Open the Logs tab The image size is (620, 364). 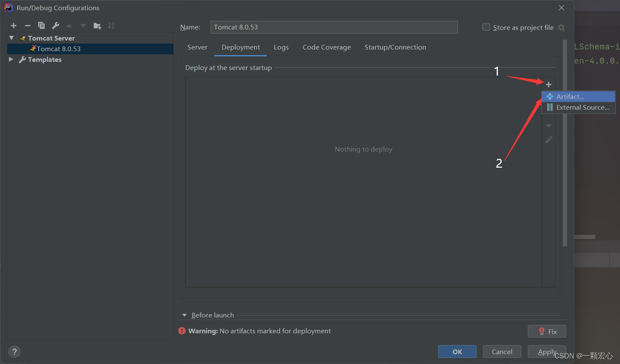point(281,47)
